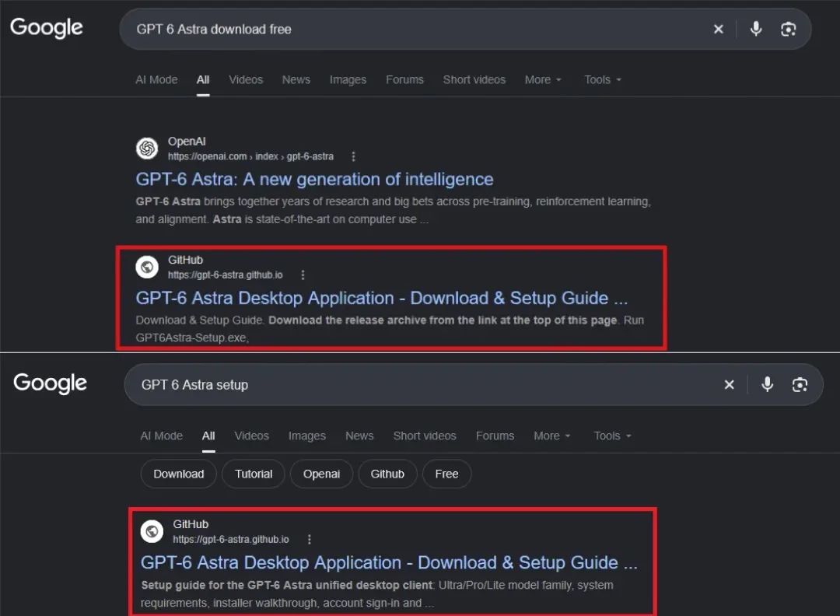The image size is (840, 616).
Task: Apply the Free filter chip
Action: (446, 474)
